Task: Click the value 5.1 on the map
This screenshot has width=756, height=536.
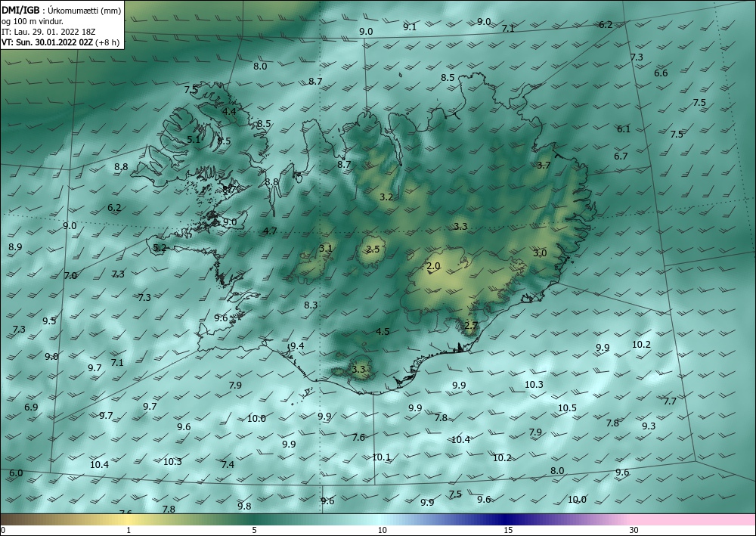Action: 194,140
